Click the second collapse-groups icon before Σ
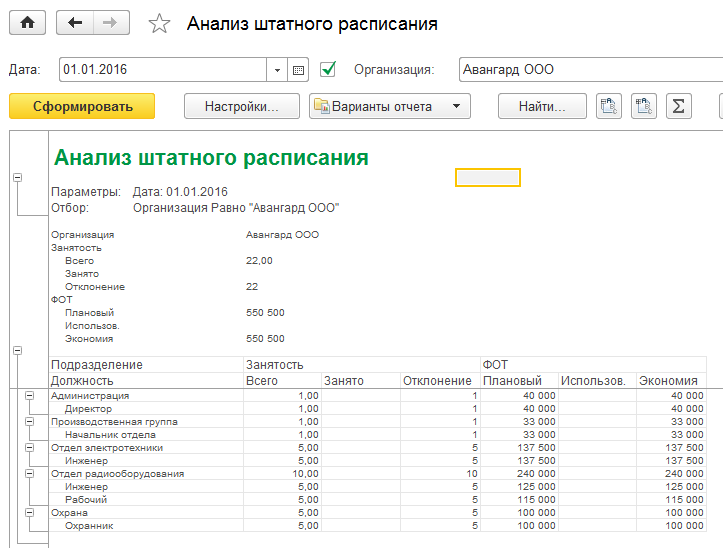Image resolution: width=723 pixels, height=548 pixels. [x=644, y=106]
